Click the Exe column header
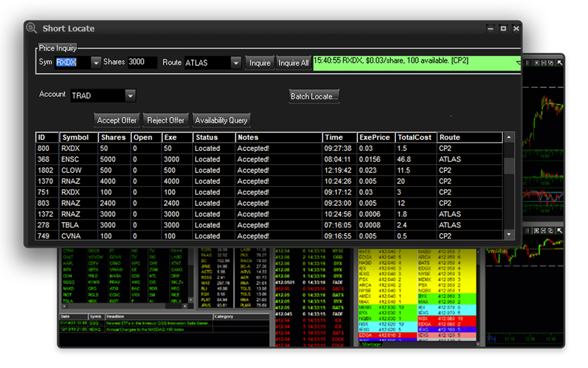This screenshot has height=368, width=588. pos(177,137)
